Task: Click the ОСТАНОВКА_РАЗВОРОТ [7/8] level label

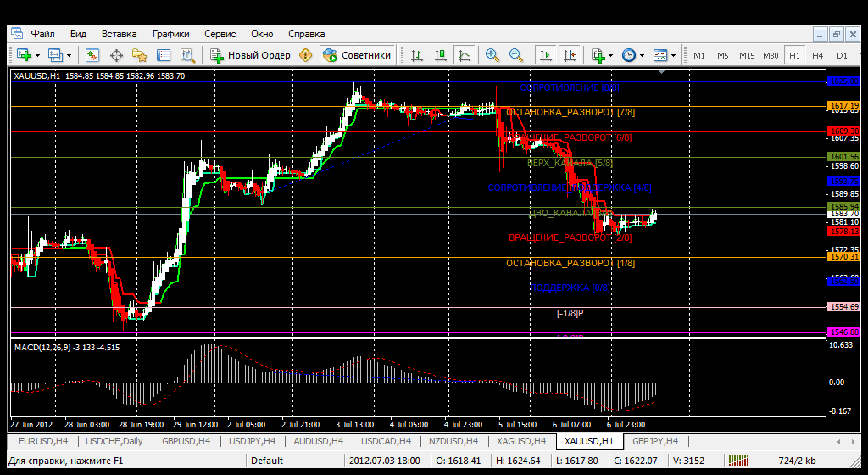Action: pyautogui.click(x=570, y=112)
